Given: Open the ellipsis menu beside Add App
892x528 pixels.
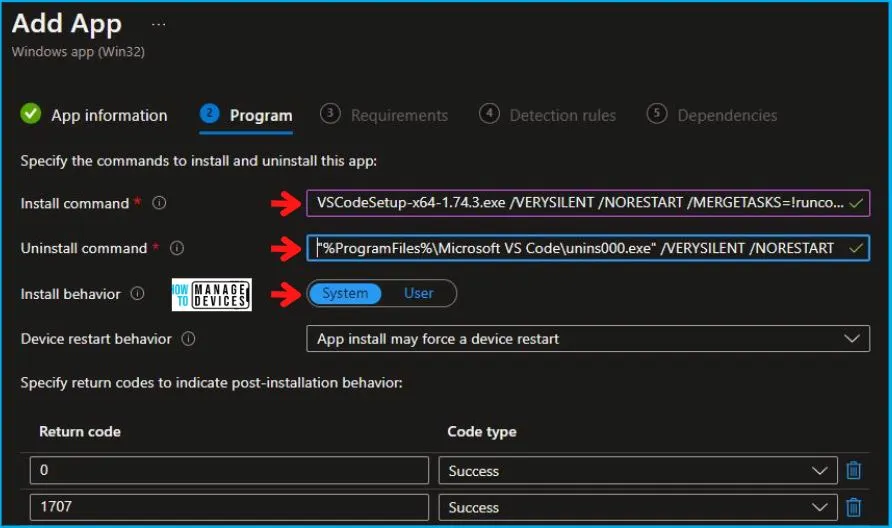Looking at the screenshot, I should point(158,24).
